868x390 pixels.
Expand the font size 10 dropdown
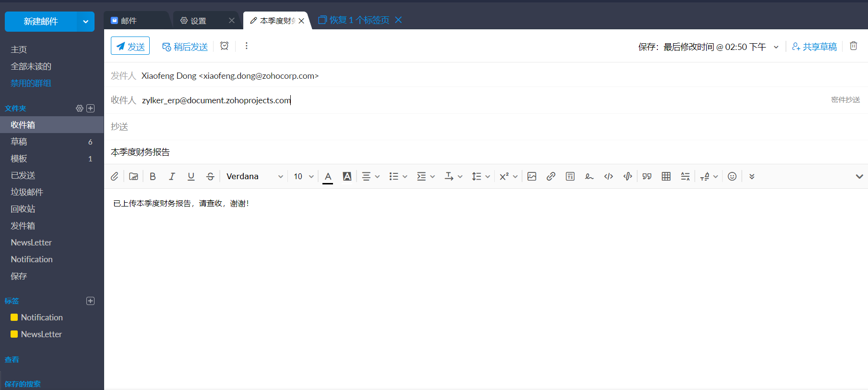(303, 176)
